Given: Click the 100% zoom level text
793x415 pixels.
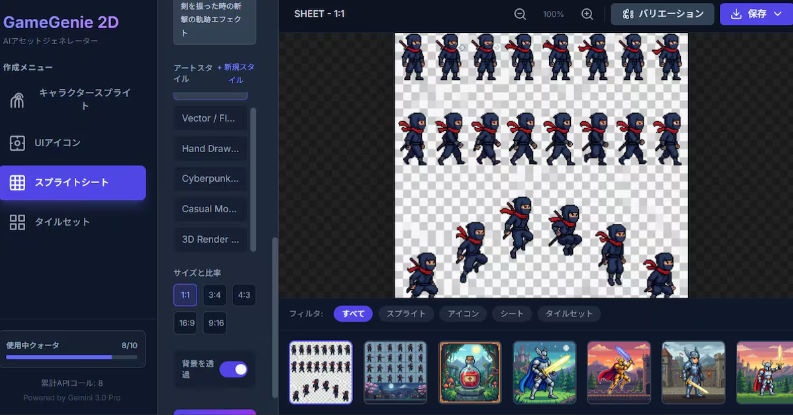Looking at the screenshot, I should [553, 15].
